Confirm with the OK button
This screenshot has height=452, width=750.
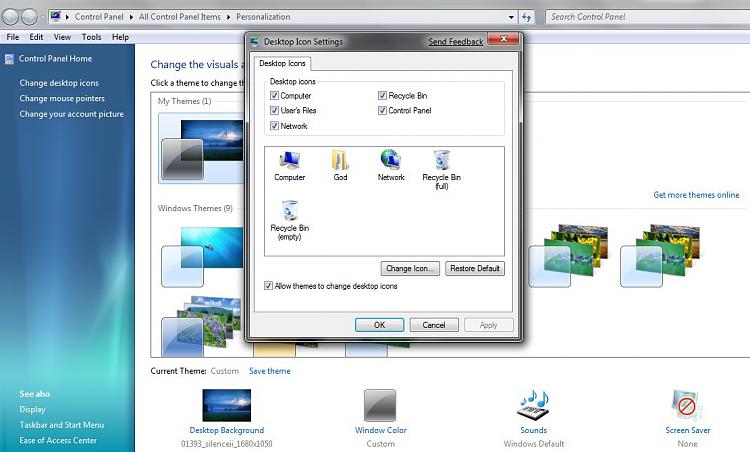coord(379,325)
